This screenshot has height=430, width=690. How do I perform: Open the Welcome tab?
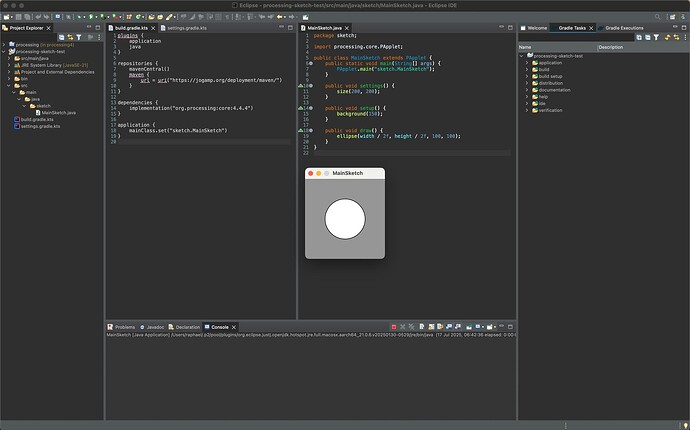pyautogui.click(x=537, y=28)
